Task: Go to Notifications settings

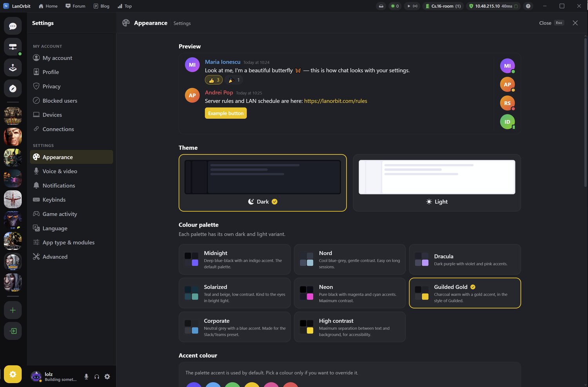Action: 71,185
